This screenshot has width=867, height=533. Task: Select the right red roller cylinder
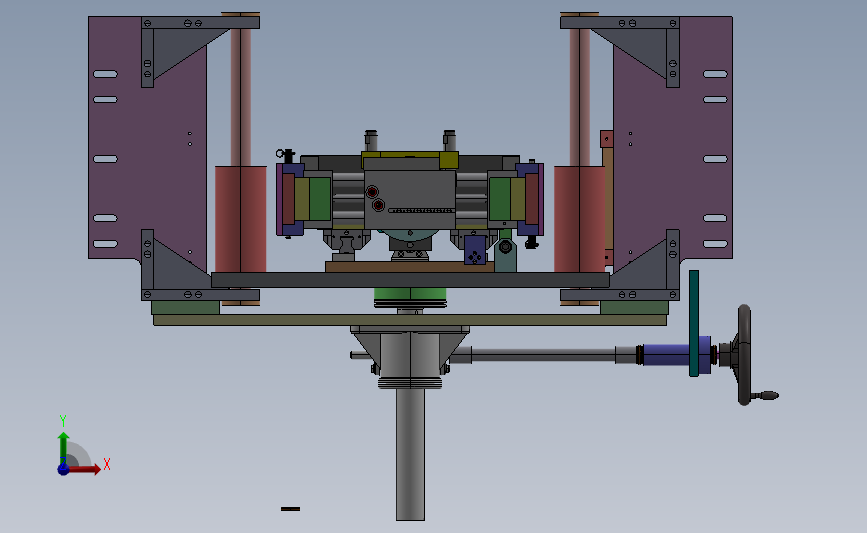(x=579, y=219)
